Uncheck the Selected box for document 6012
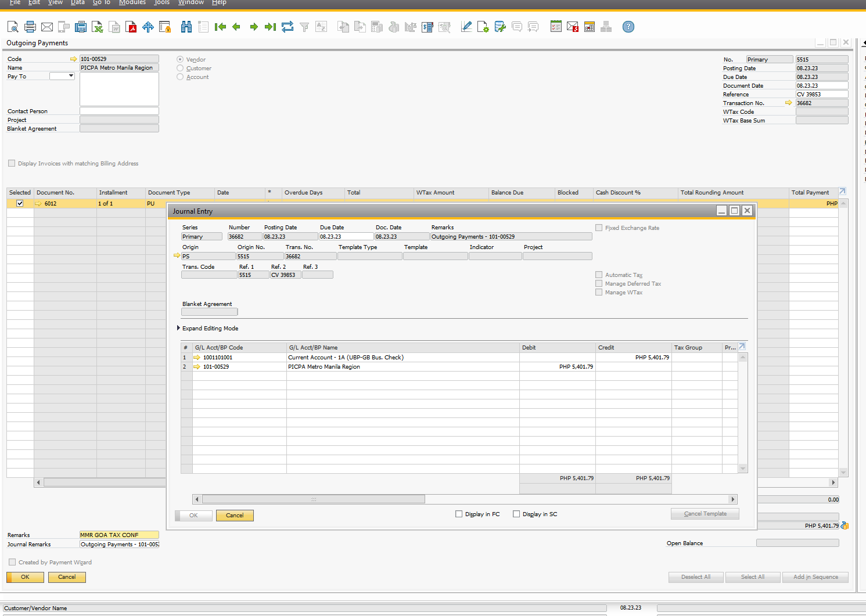The height and width of the screenshot is (616, 866). click(20, 203)
